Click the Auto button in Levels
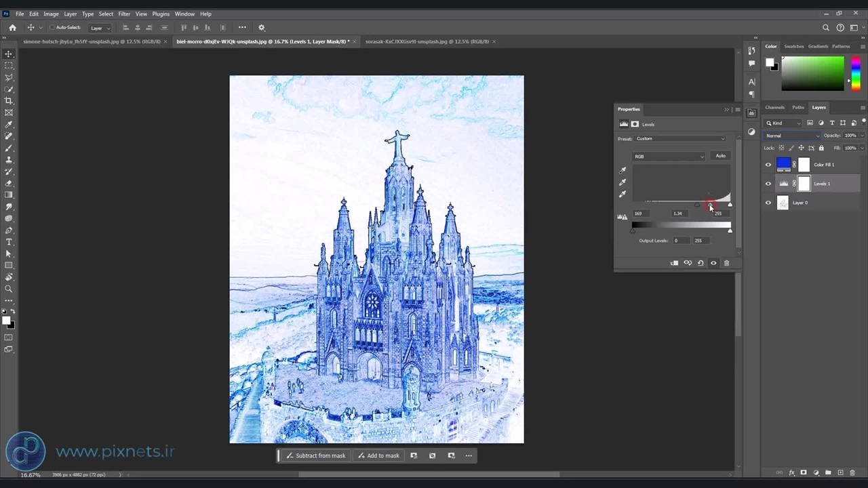This screenshot has height=488, width=868. point(720,156)
